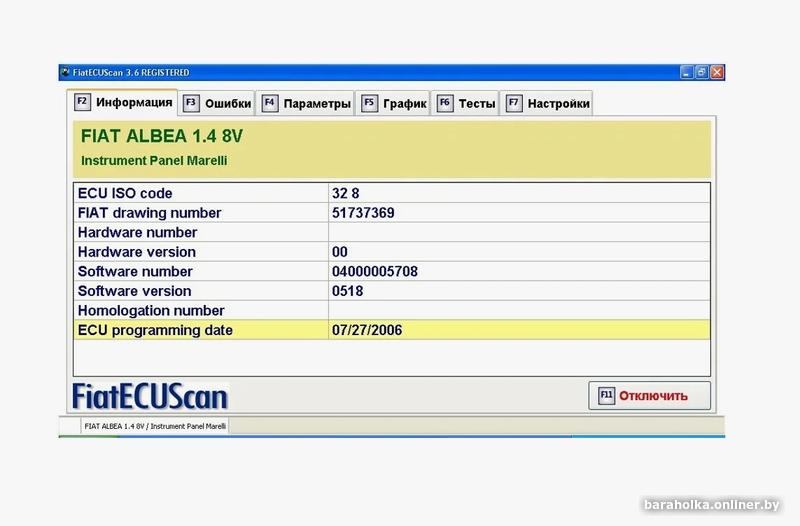The image size is (800, 526).
Task: Select the value 04000005708
Action: 375,271
